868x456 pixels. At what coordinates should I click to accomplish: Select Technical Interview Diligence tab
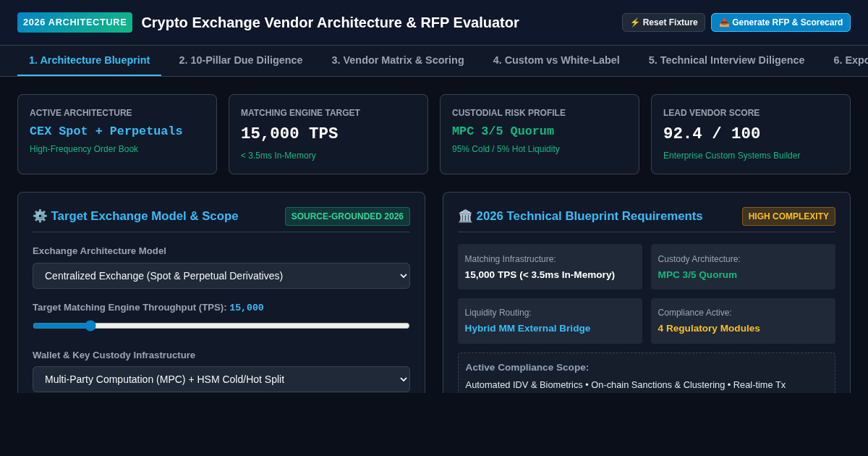726,60
